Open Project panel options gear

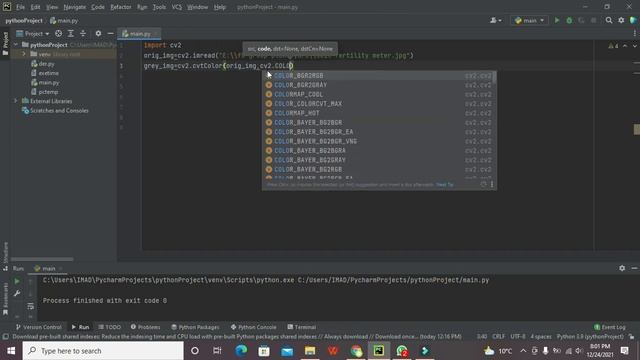98,33
